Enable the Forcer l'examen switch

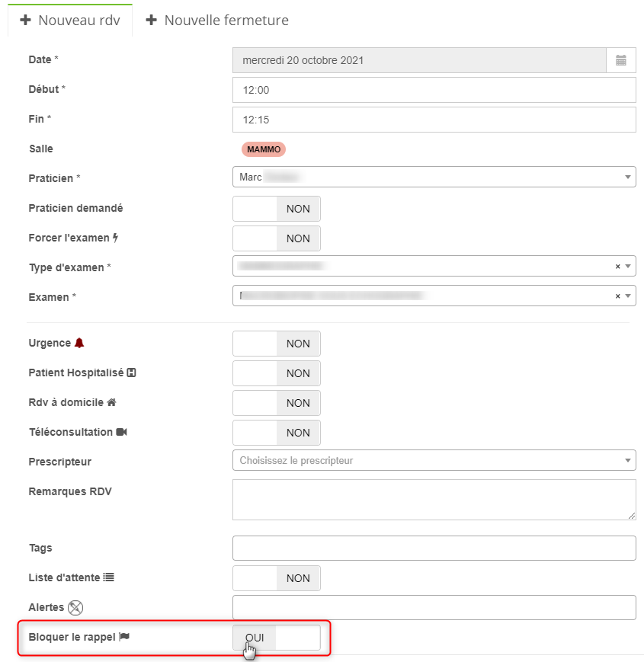point(276,238)
